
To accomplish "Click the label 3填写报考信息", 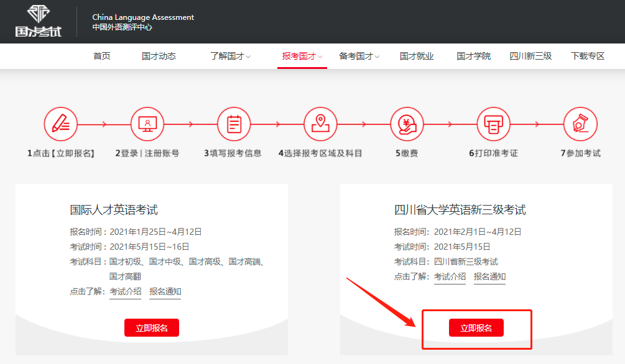I will [x=233, y=153].
